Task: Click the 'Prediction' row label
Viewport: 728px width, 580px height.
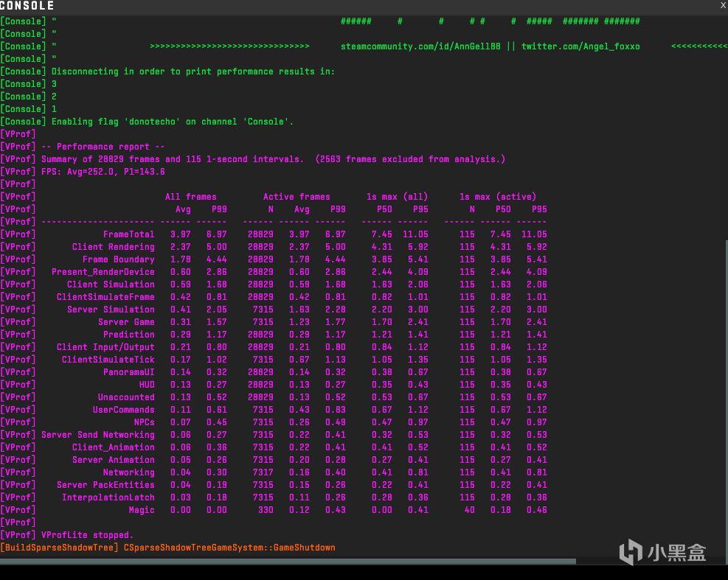Action: (x=128, y=335)
